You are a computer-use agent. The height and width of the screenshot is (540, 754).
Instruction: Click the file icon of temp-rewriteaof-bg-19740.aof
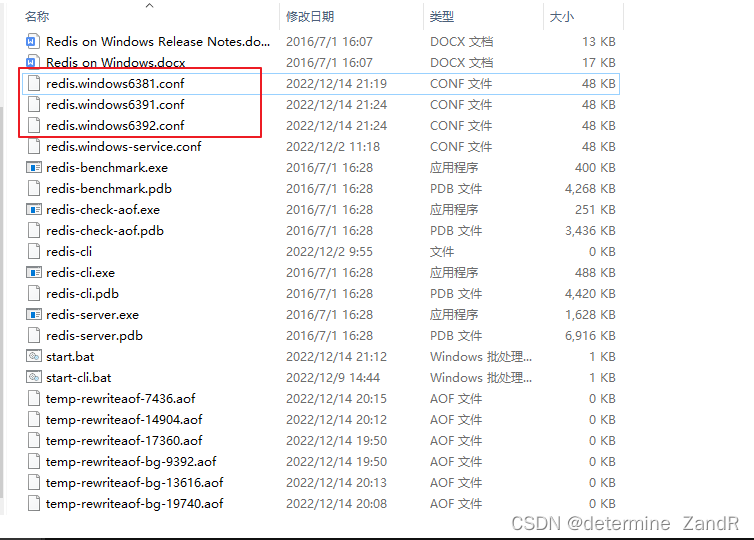[x=34, y=503]
